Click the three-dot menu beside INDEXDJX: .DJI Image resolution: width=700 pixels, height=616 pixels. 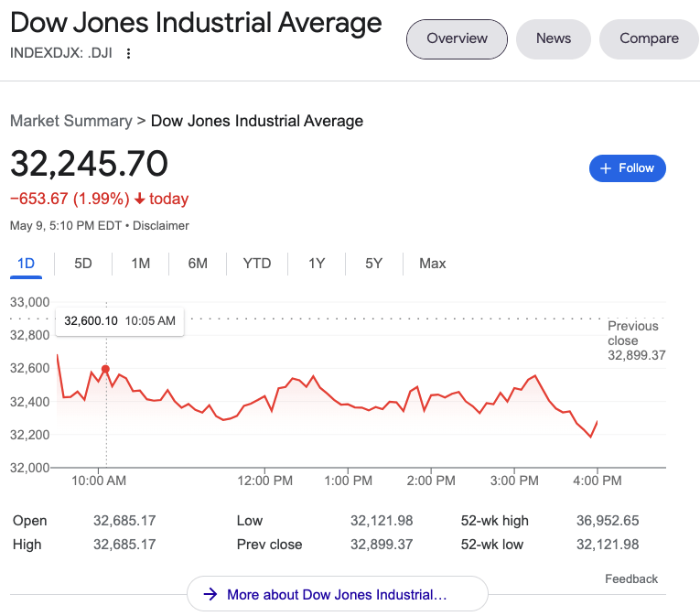(128, 53)
